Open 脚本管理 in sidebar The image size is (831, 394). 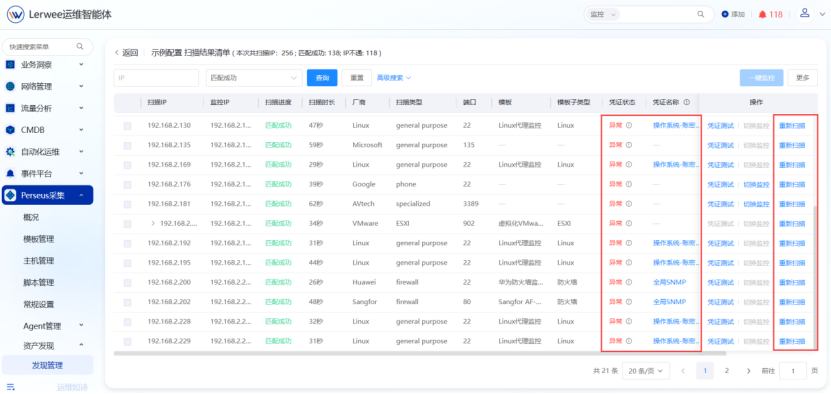click(x=39, y=282)
